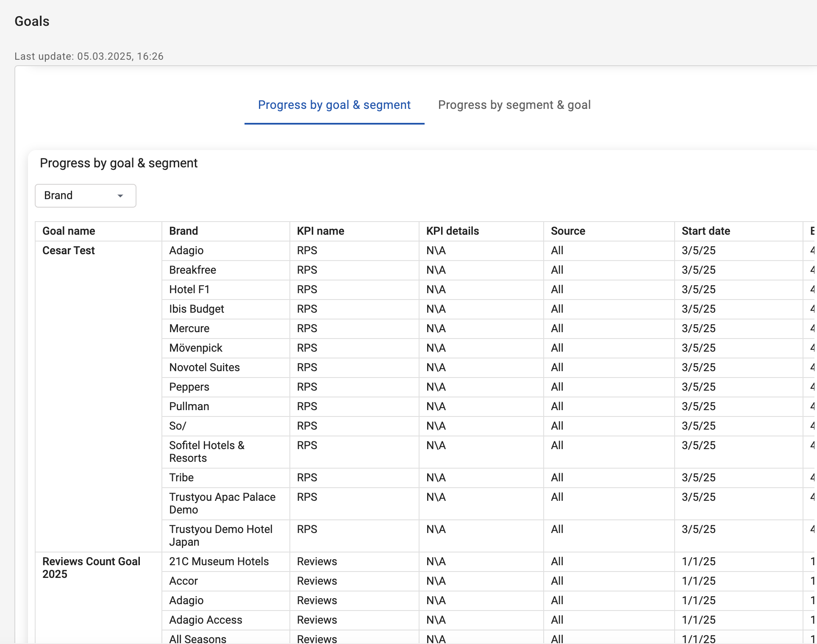Switch to Progress by segment & goal tab
Screen dimensions: 817x644
[514, 105]
